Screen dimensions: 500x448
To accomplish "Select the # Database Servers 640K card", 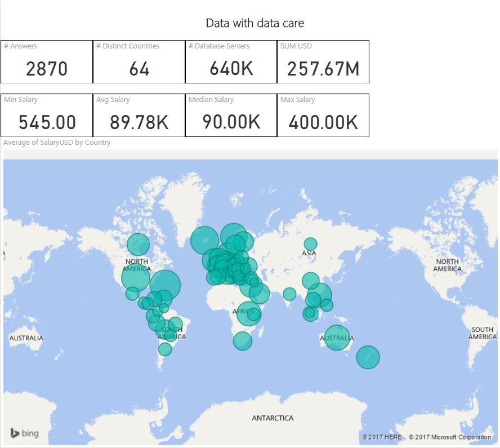I will click(x=231, y=62).
